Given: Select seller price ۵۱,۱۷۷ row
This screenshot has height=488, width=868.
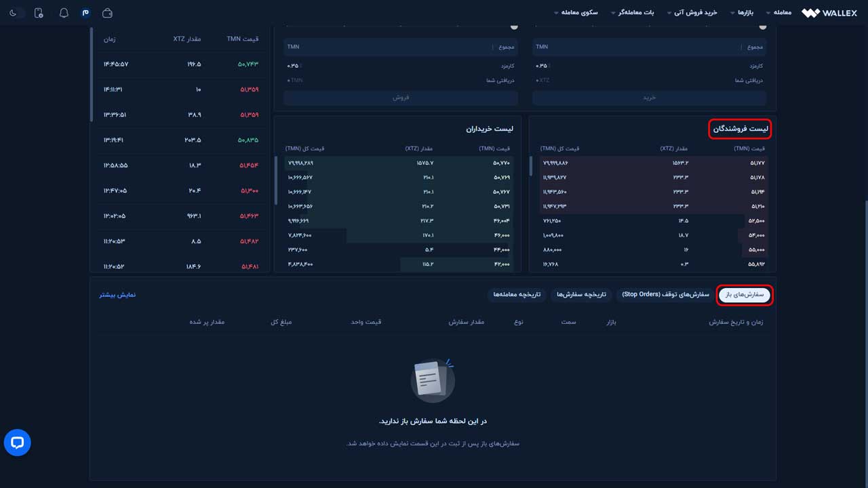Looking at the screenshot, I should pyautogui.click(x=652, y=163).
